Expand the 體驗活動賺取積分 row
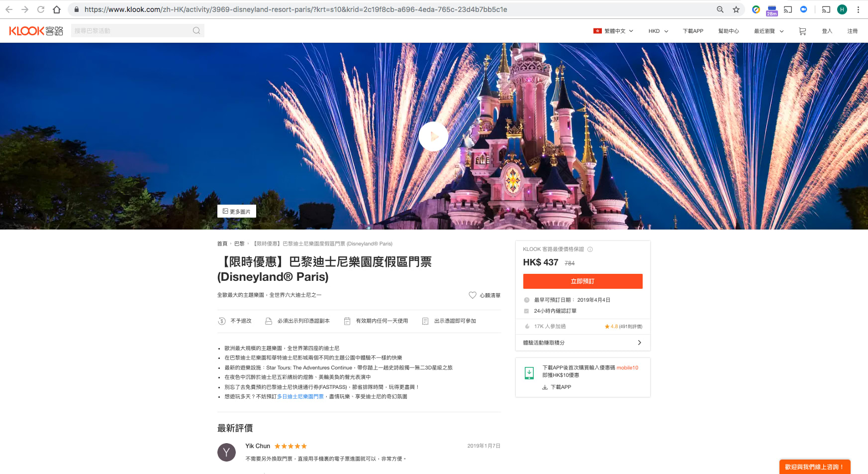Screen dimensions: 868x474 [582, 343]
